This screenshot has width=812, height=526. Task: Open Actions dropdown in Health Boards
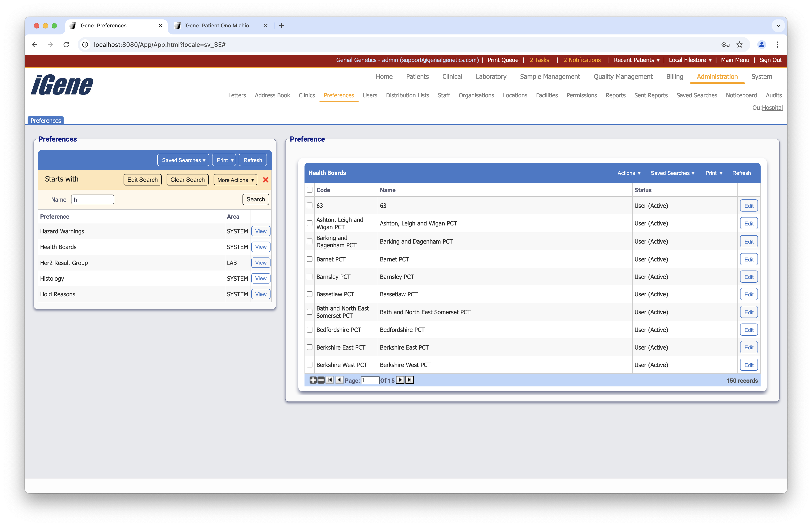tap(629, 173)
